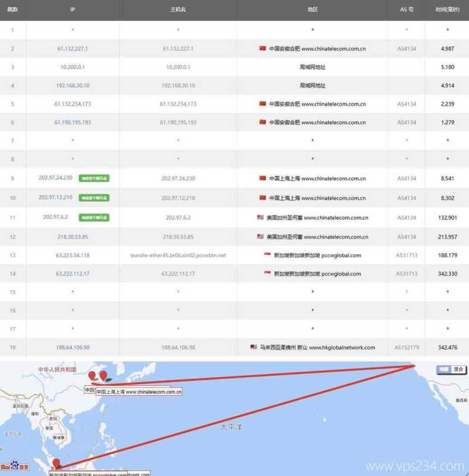Click the IP link 188.64.106.98
The width and height of the screenshot is (469, 476).
73,347
